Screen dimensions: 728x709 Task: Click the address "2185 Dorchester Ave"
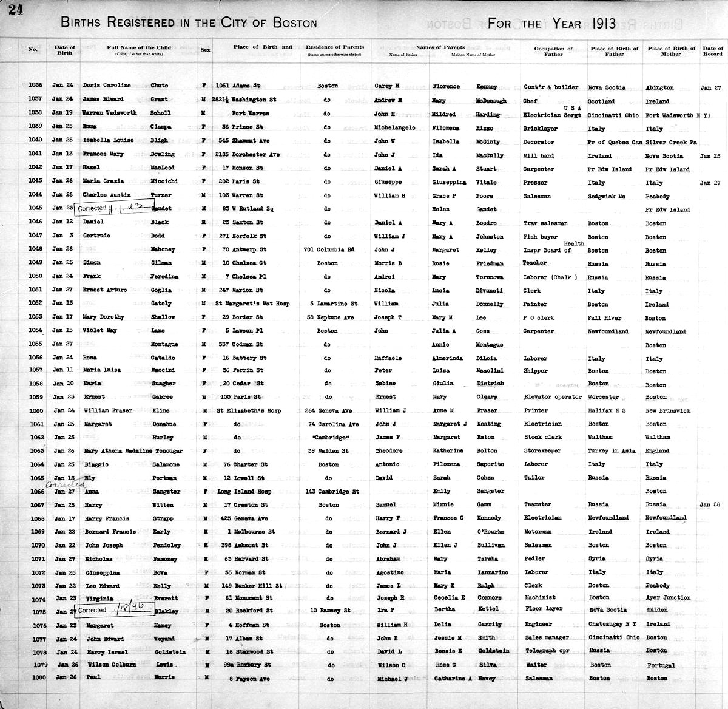pos(246,154)
